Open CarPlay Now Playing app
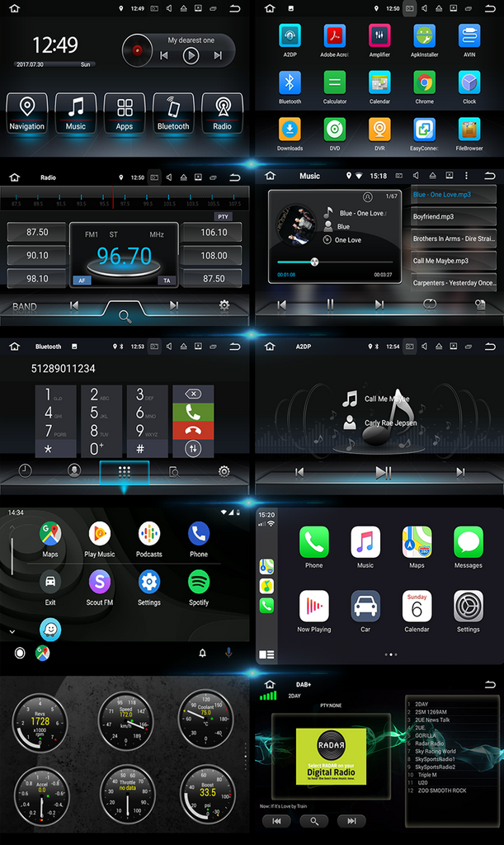The width and height of the screenshot is (504, 845). tap(313, 611)
